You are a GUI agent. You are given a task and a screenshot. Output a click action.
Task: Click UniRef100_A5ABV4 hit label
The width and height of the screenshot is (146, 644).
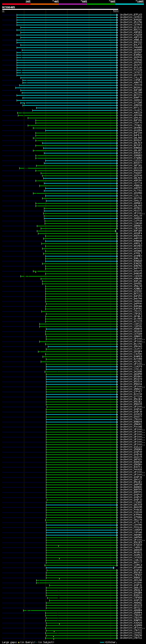tap(131, 329)
